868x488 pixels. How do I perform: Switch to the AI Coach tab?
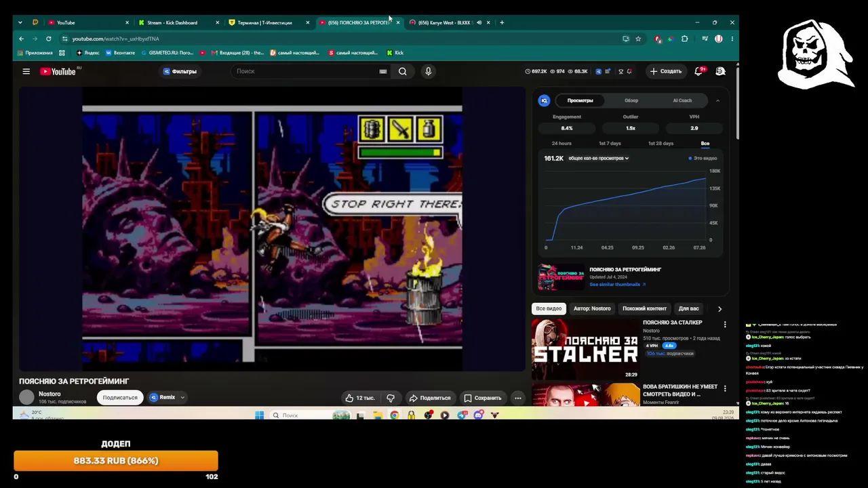(682, 100)
